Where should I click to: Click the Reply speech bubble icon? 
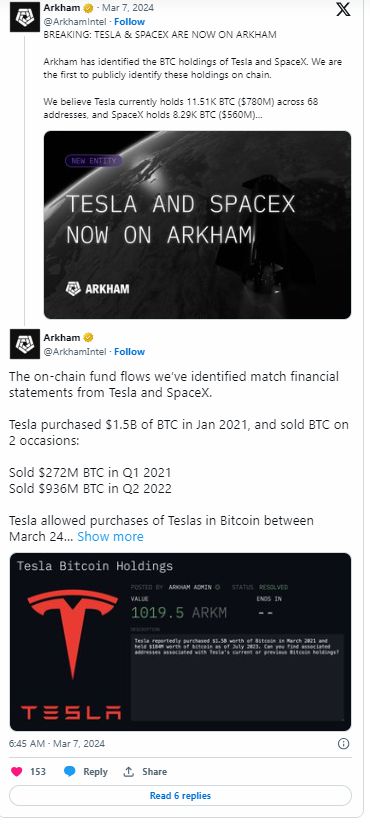pyautogui.click(x=70, y=771)
